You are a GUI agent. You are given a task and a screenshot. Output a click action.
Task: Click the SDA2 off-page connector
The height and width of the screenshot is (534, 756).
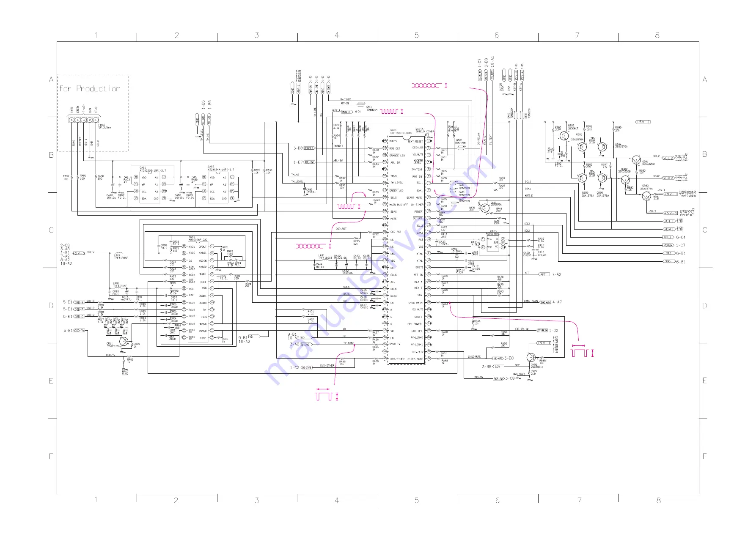pyautogui.click(x=668, y=178)
